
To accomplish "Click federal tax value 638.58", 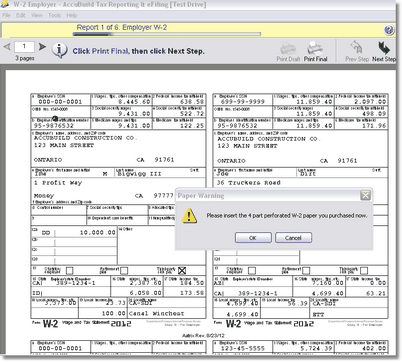I will [192, 102].
